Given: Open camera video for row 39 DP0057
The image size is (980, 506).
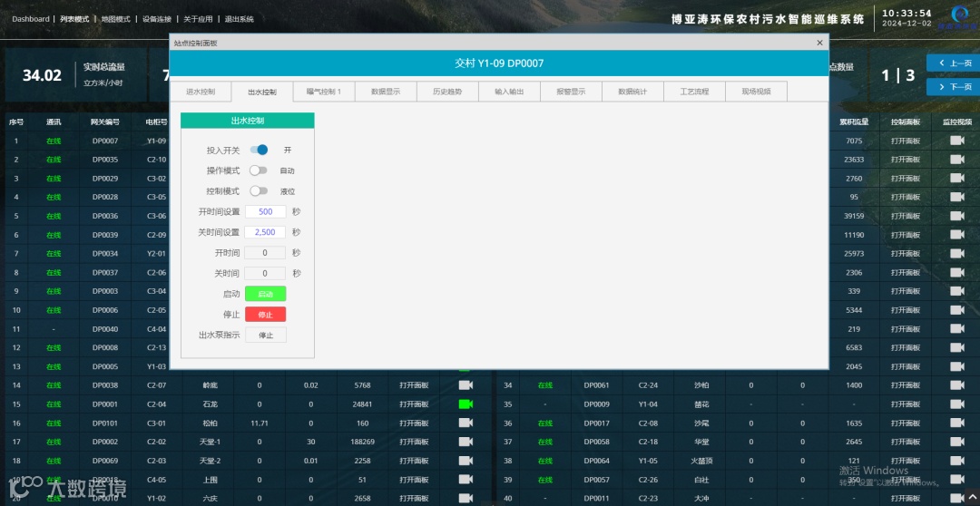Looking at the screenshot, I should tap(957, 479).
